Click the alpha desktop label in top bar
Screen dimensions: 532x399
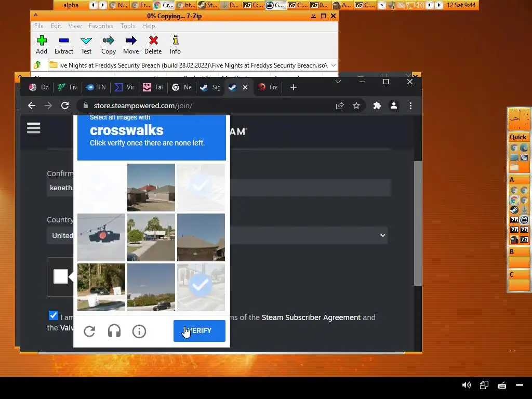point(71,5)
